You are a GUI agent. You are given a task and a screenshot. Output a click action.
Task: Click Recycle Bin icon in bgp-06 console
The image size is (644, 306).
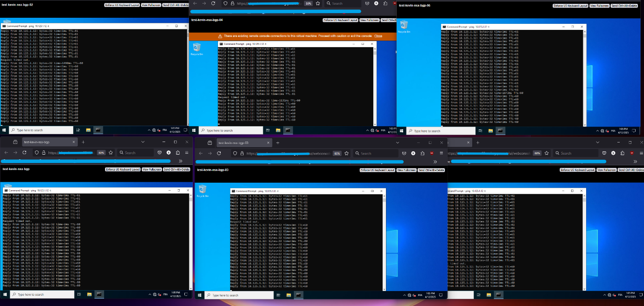pyautogui.click(x=404, y=26)
